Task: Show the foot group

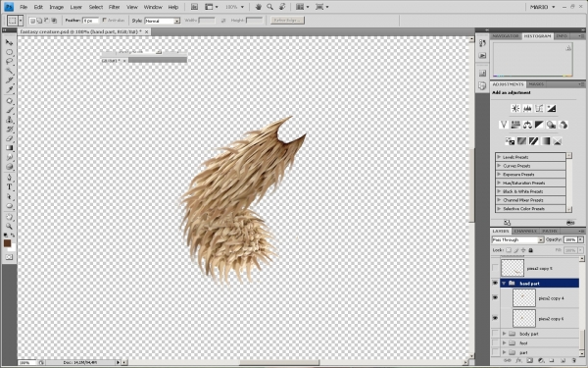Action: pos(495,342)
